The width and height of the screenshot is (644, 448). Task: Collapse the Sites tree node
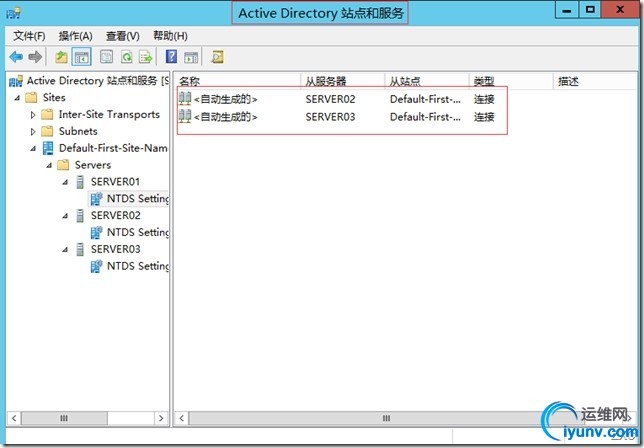coord(17,98)
